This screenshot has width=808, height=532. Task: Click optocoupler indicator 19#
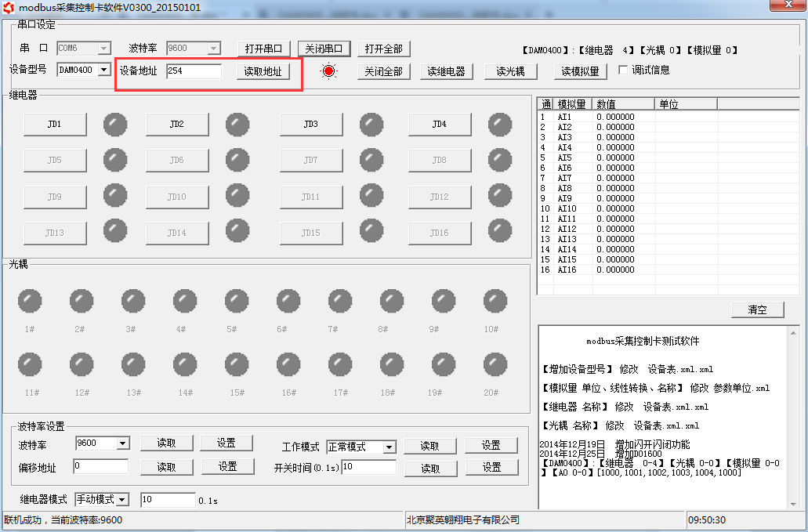pos(443,364)
